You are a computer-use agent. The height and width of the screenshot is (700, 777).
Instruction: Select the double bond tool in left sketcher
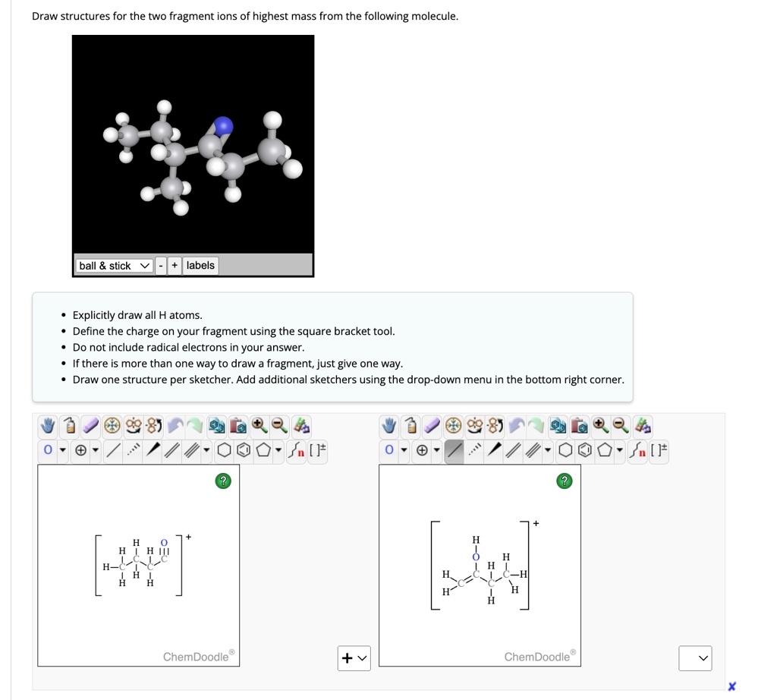[x=172, y=450]
